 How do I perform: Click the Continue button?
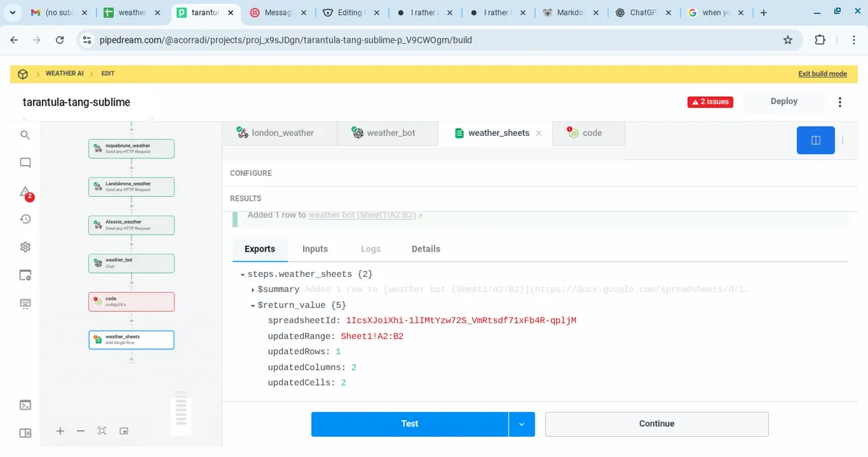[x=656, y=424]
